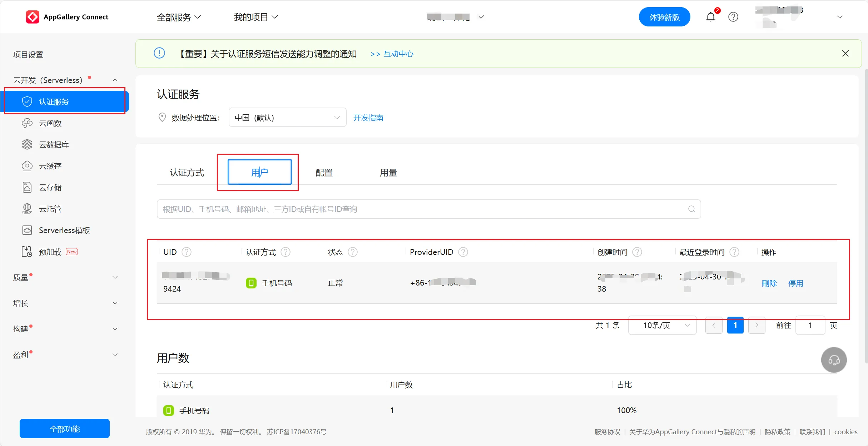The width and height of the screenshot is (868, 446).
Task: Switch to the 配置 tab
Action: [324, 173]
